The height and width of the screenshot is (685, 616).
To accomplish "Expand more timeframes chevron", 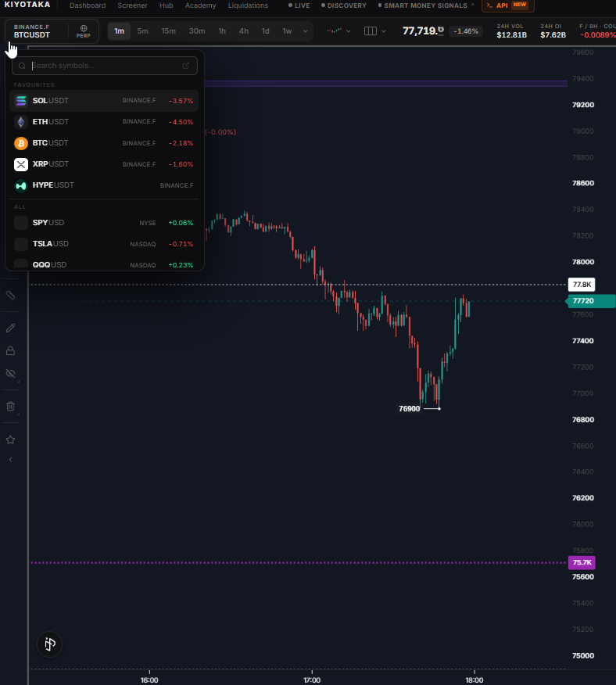I will pyautogui.click(x=306, y=31).
